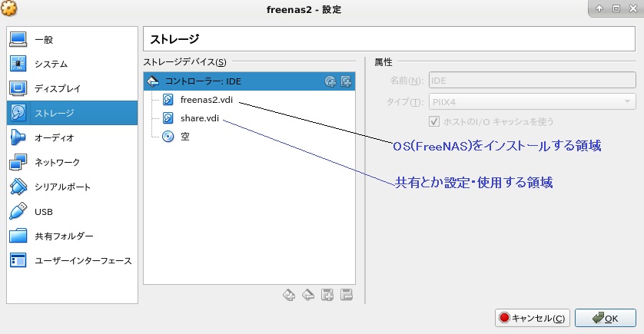Click the OK button
Viewport: 644px width, 334px height.
606,318
